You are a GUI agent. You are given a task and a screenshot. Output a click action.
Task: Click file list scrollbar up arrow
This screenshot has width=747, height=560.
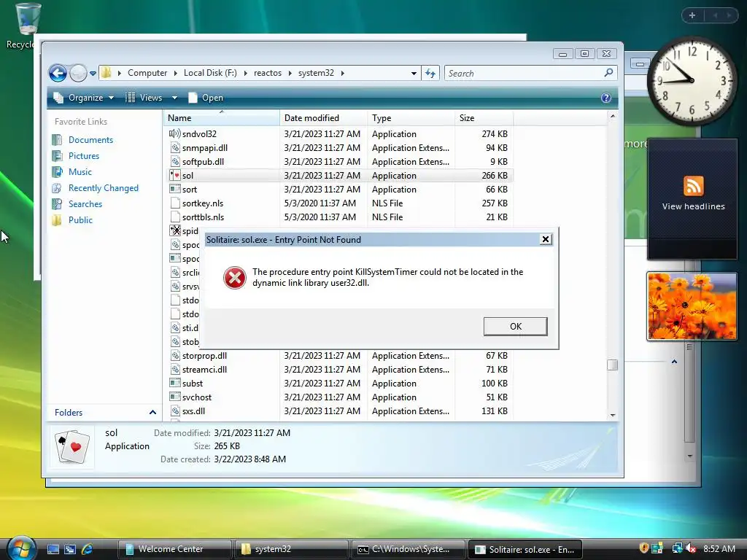[613, 116]
